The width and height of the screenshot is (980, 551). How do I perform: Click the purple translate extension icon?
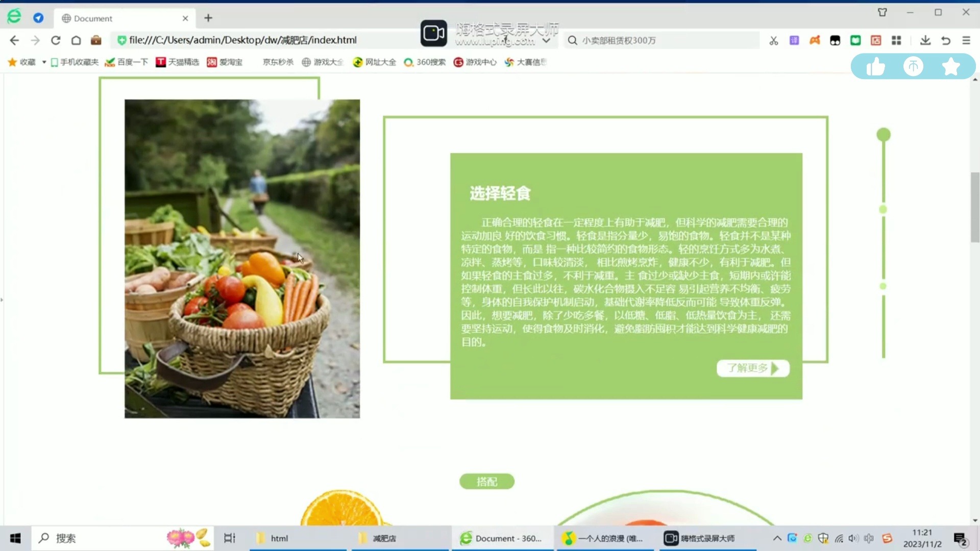point(794,40)
